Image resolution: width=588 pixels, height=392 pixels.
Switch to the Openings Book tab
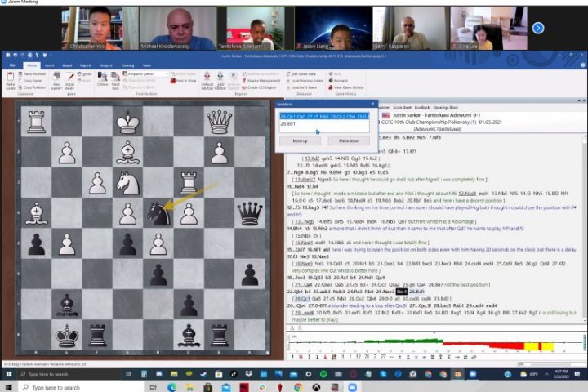(x=446, y=107)
